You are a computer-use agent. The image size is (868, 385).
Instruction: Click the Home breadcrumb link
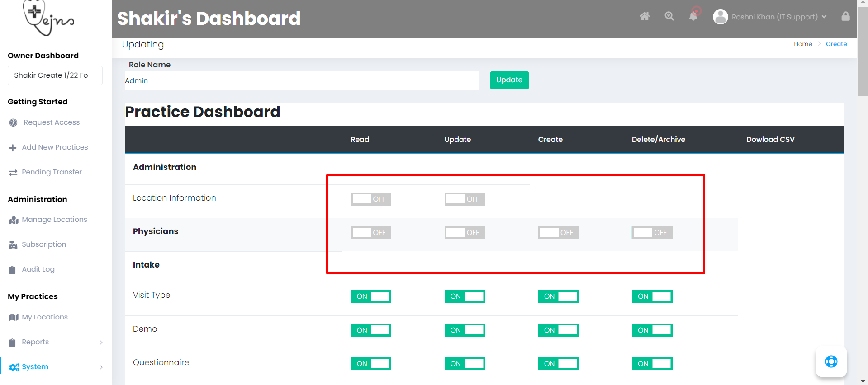coord(802,44)
